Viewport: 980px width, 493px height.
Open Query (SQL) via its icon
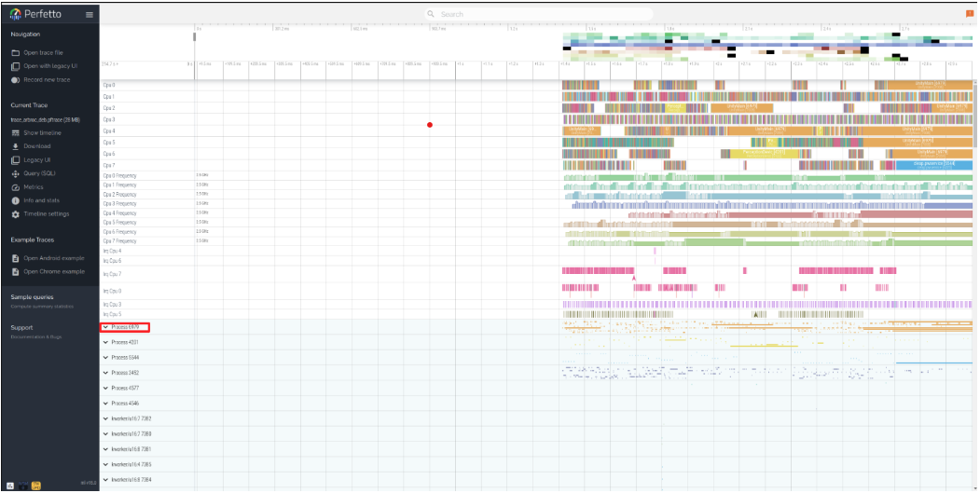tap(16, 173)
